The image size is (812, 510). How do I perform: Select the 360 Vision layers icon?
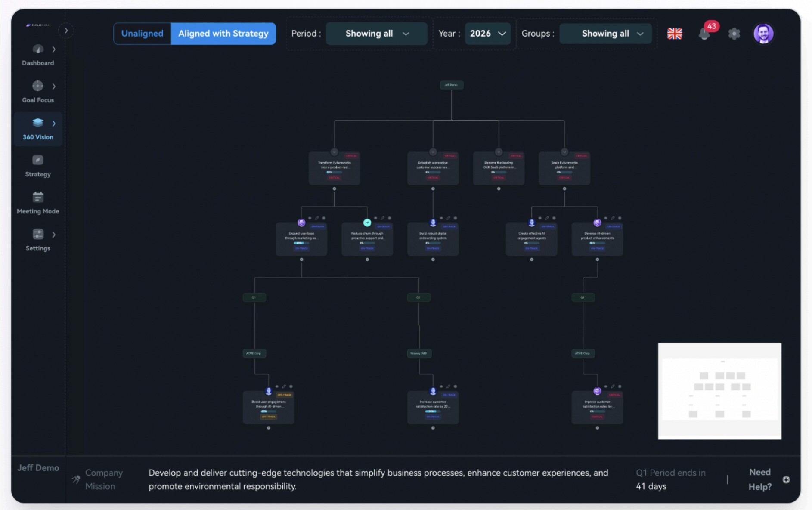pyautogui.click(x=38, y=123)
